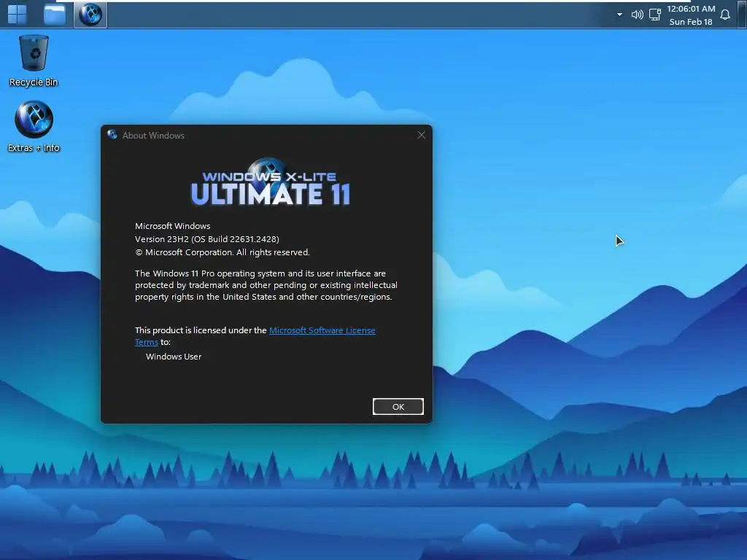Image resolution: width=747 pixels, height=560 pixels.
Task: Open the Recycle Bin desktop icon
Action: click(34, 61)
